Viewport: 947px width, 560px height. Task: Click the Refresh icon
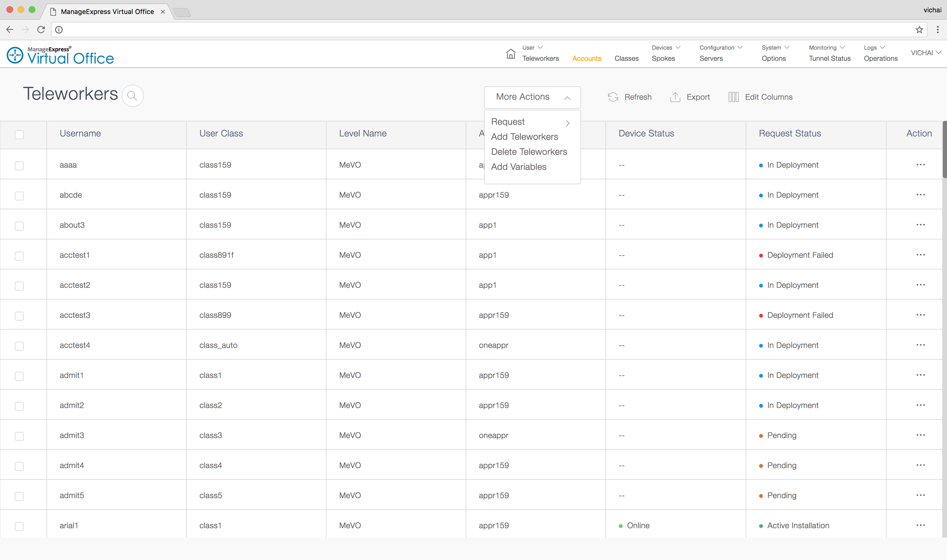click(x=613, y=97)
